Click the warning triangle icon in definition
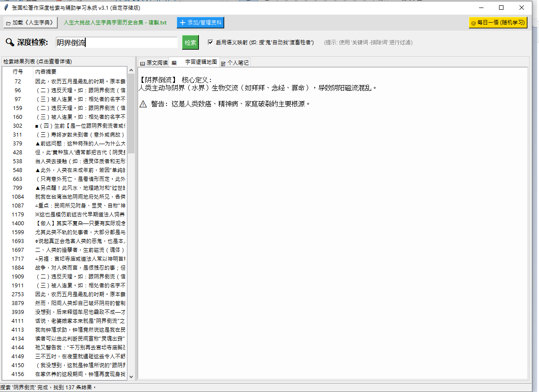The height and width of the screenshot is (392, 539). [x=143, y=104]
